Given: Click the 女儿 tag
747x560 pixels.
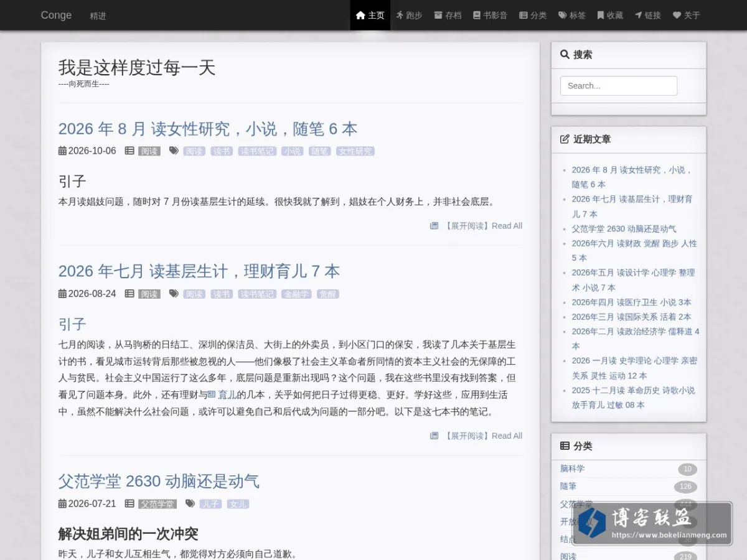Looking at the screenshot, I should pos(238,504).
